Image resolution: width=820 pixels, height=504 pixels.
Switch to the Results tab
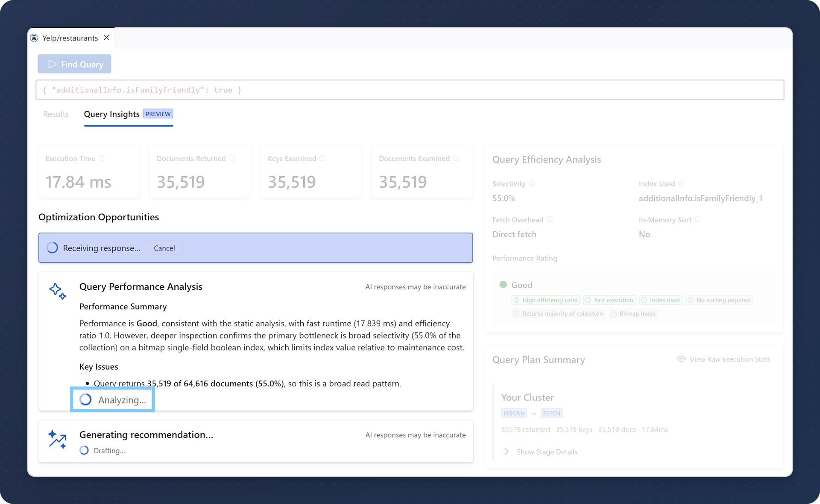56,114
